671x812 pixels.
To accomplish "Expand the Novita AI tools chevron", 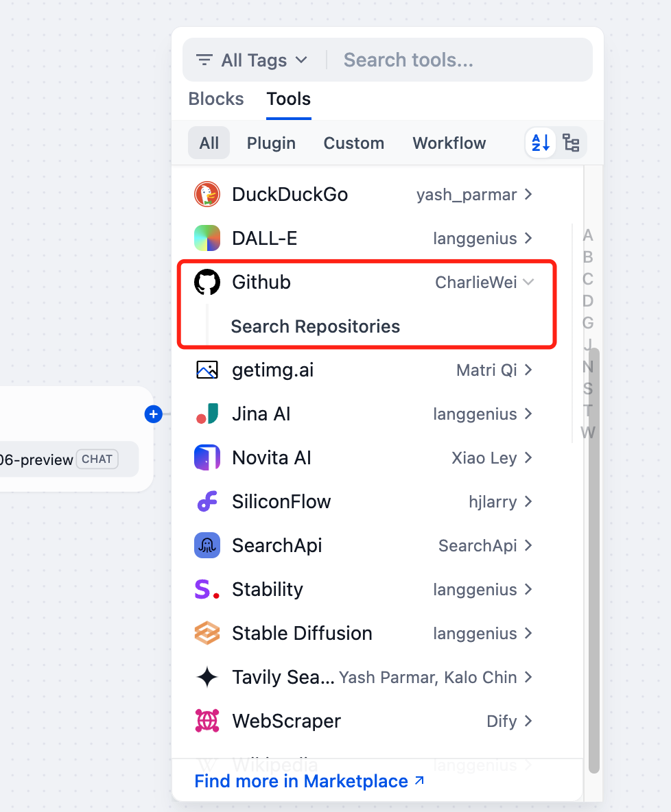I will pyautogui.click(x=528, y=458).
